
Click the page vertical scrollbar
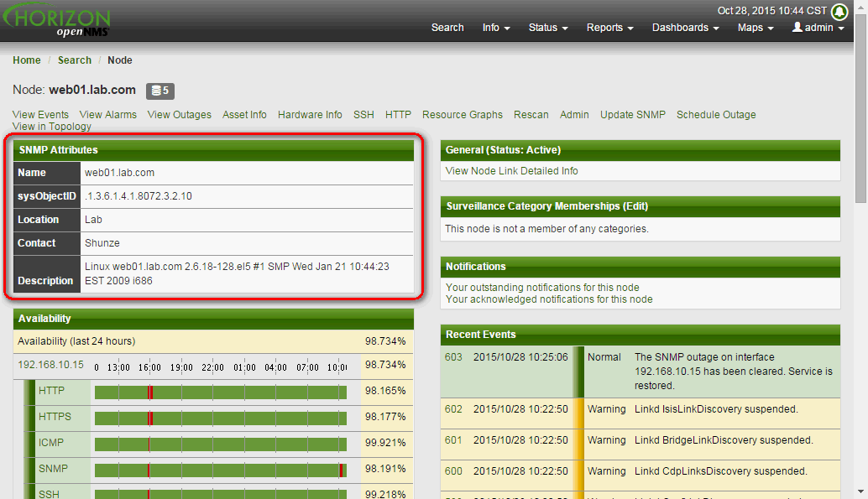click(x=861, y=252)
